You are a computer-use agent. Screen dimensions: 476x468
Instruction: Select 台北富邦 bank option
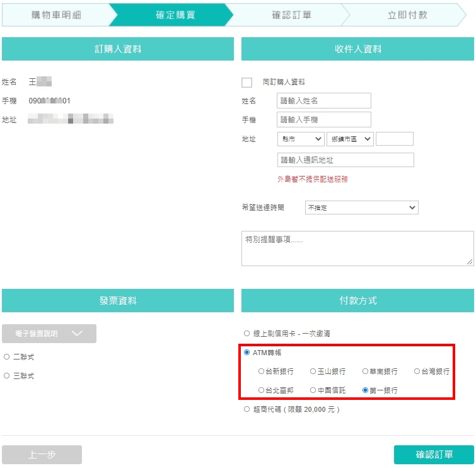click(261, 390)
